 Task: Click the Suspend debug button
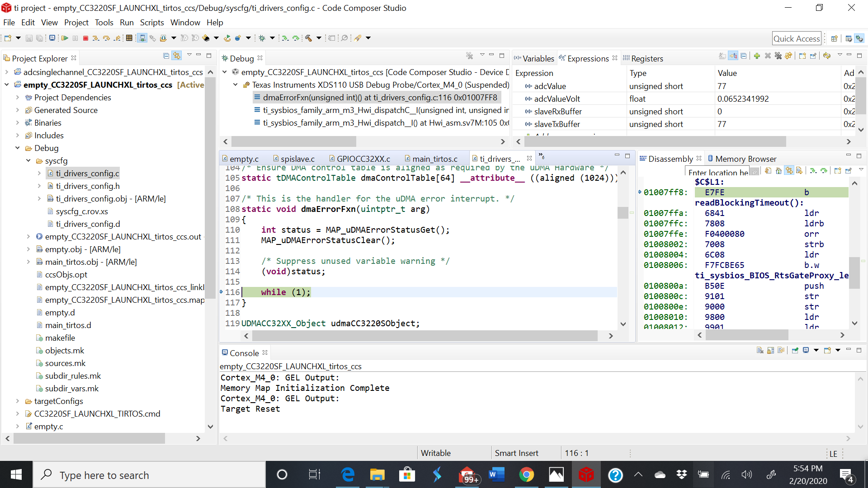(75, 38)
